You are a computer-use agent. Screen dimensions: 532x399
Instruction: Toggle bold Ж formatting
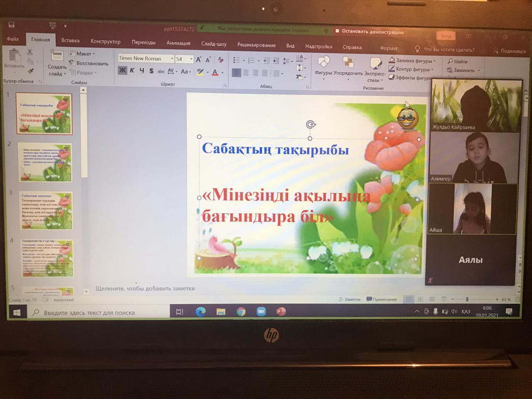click(122, 71)
